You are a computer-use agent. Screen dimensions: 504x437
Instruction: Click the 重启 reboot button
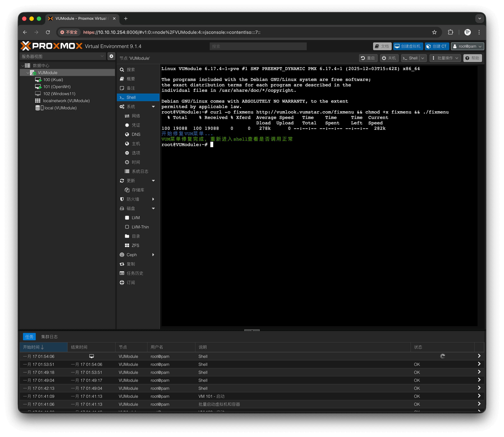pyautogui.click(x=368, y=58)
